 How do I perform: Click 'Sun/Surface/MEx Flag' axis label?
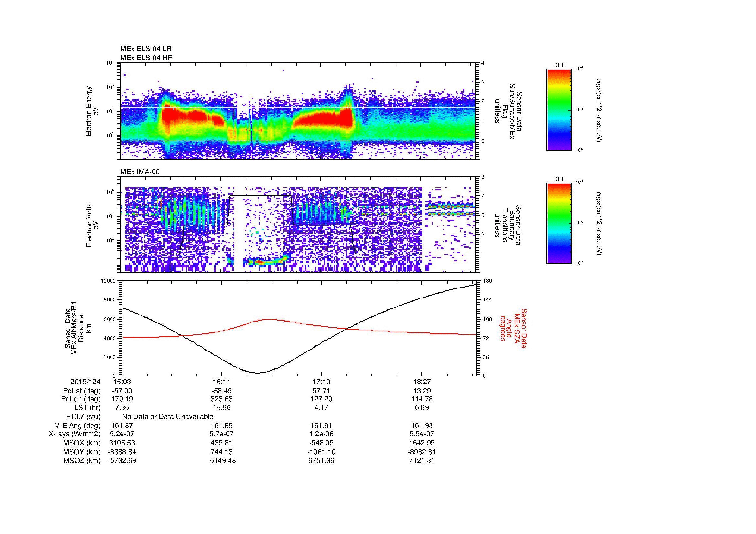[x=508, y=111]
